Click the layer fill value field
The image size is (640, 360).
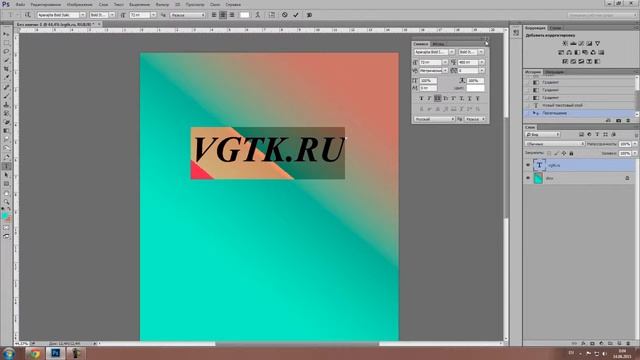(x=624, y=153)
